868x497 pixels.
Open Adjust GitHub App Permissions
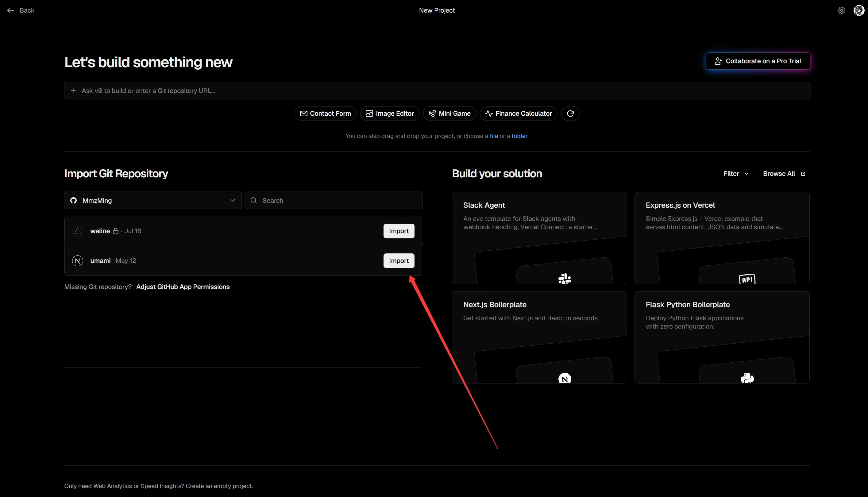183,287
